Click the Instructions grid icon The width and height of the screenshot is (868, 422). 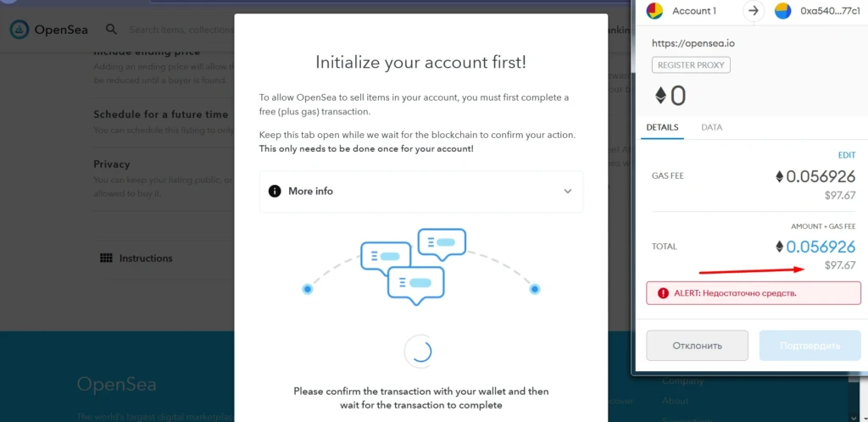[x=106, y=258]
